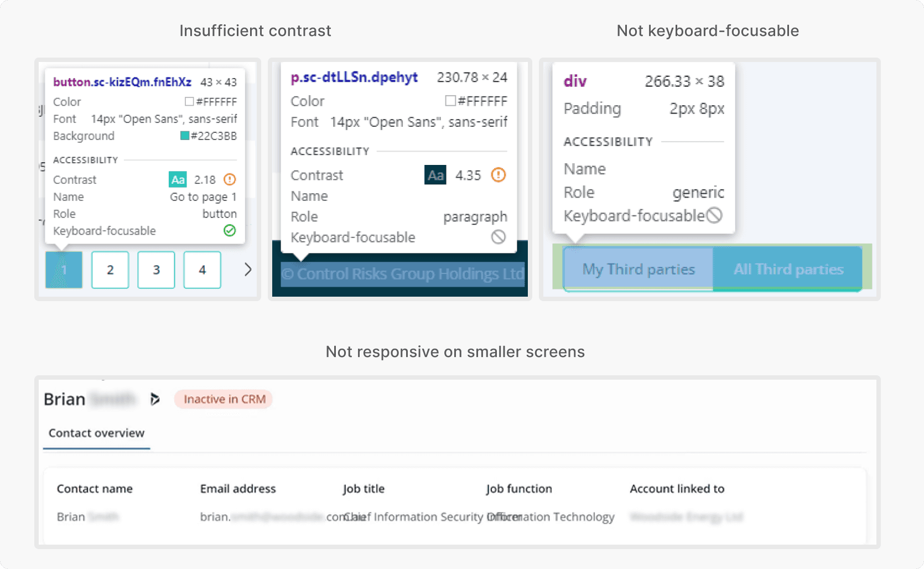924x569 pixels.
Task: Click the #FFFFFF swatch in paragraph tooltip
Action: click(450, 101)
